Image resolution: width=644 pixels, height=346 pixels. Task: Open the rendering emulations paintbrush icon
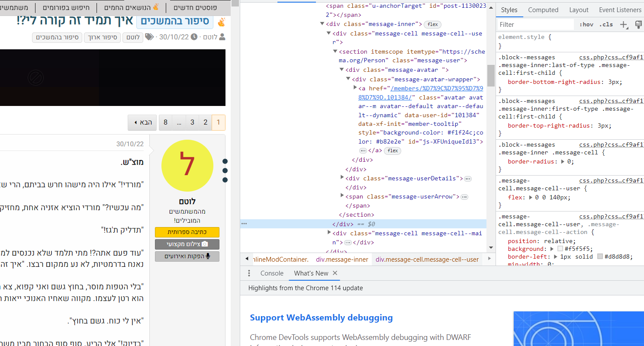click(638, 25)
